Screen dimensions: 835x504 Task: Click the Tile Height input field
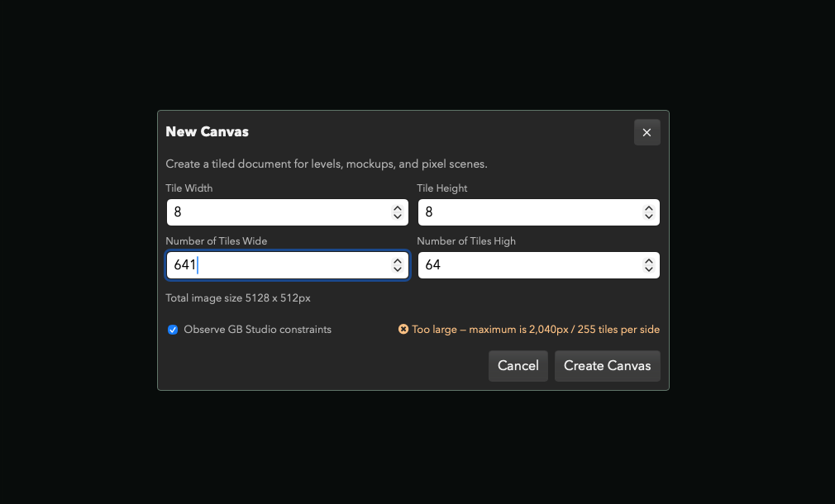click(528, 212)
